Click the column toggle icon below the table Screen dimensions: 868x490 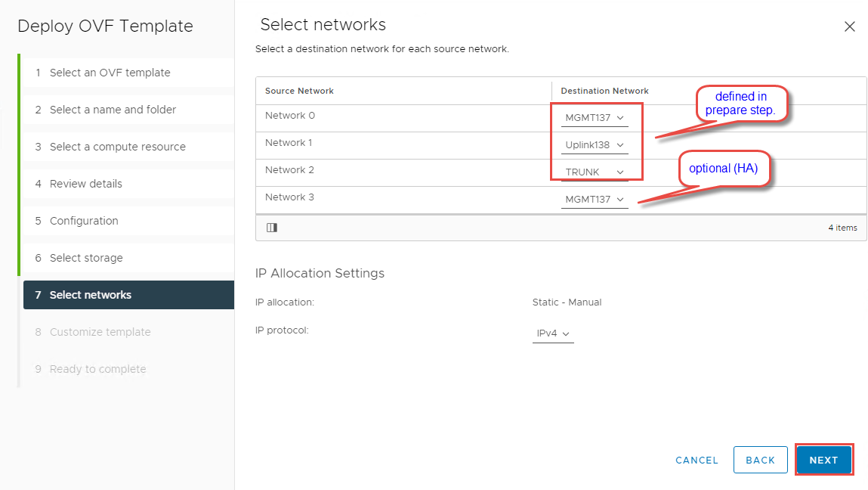pos(272,228)
